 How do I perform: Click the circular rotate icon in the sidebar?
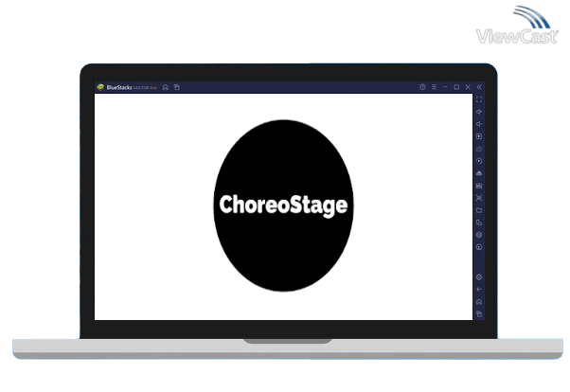tap(479, 247)
